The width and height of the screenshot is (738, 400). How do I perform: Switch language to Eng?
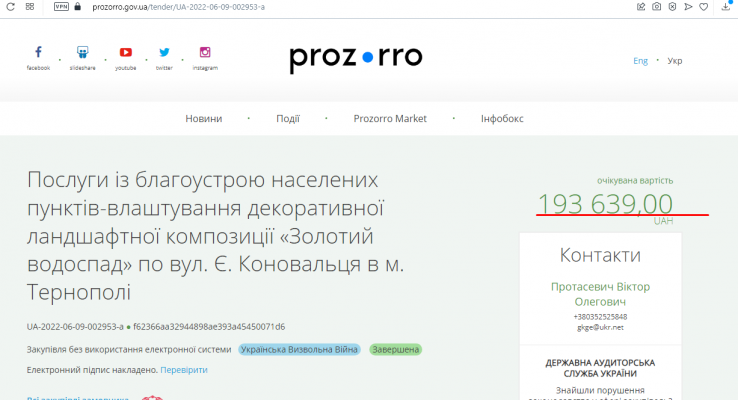(640, 61)
